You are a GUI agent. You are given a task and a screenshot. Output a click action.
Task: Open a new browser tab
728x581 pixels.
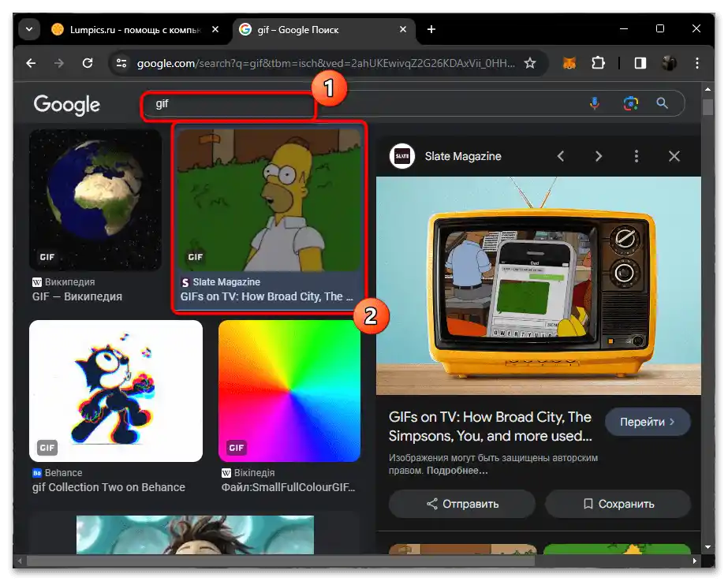(431, 29)
